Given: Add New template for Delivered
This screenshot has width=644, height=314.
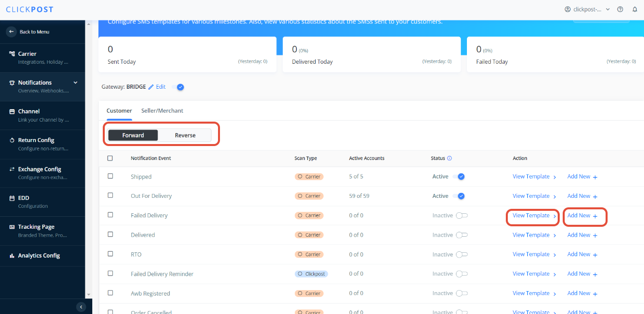Looking at the screenshot, I should click(x=582, y=235).
